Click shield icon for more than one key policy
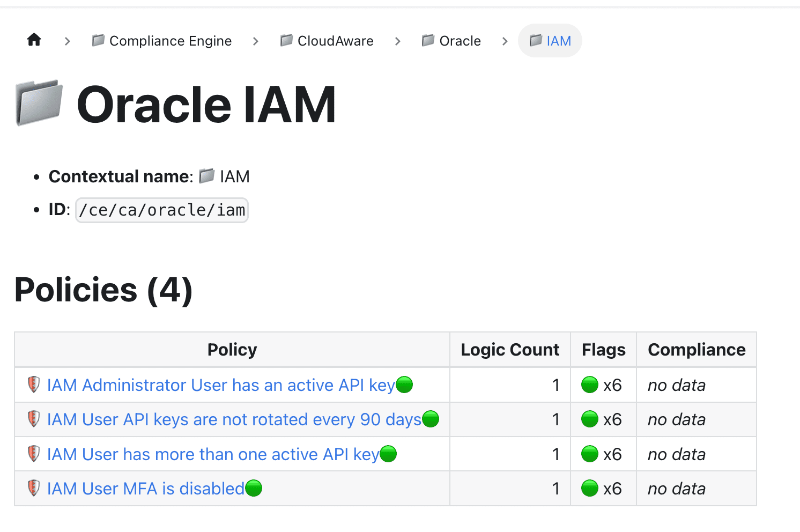Viewport: 800px width, 532px height. pyautogui.click(x=34, y=454)
